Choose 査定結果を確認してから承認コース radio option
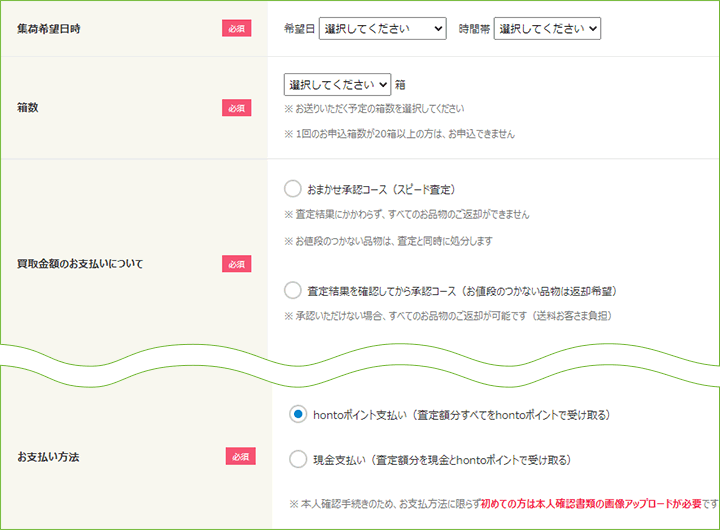Image resolution: width=720 pixels, height=530 pixels. (292, 291)
